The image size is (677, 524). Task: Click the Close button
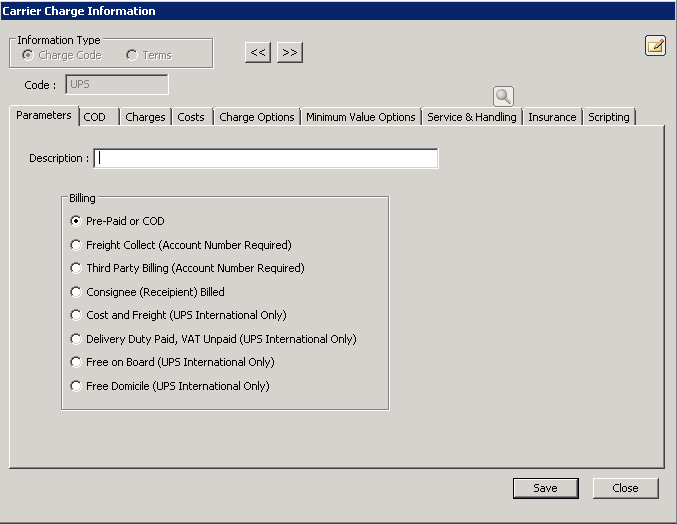(x=626, y=488)
